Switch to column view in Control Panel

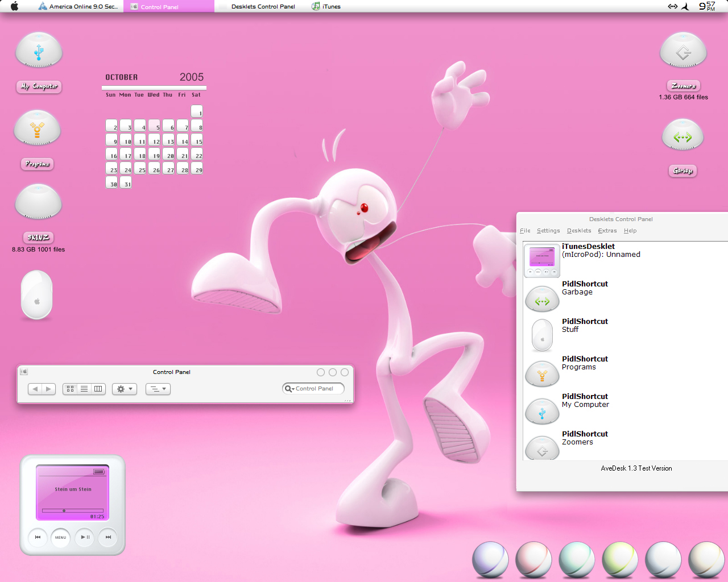(x=98, y=389)
